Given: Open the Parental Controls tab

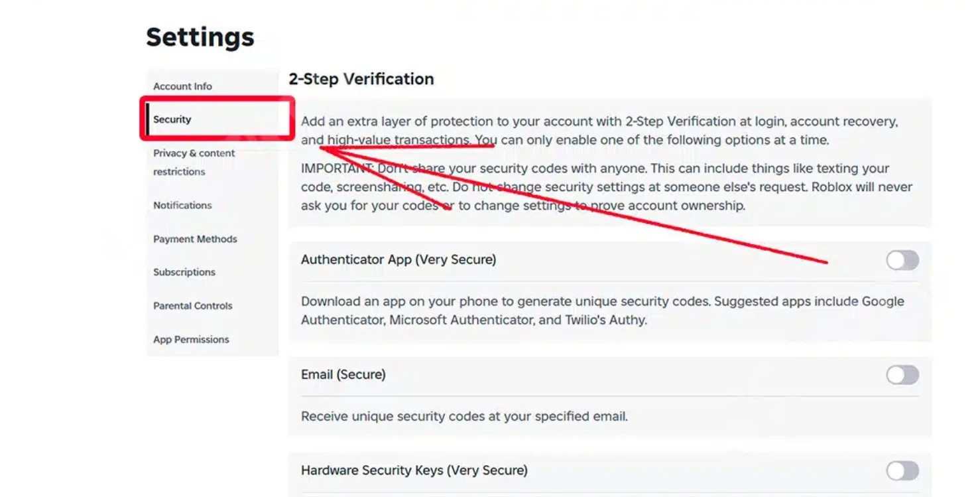Looking at the screenshot, I should [x=192, y=306].
